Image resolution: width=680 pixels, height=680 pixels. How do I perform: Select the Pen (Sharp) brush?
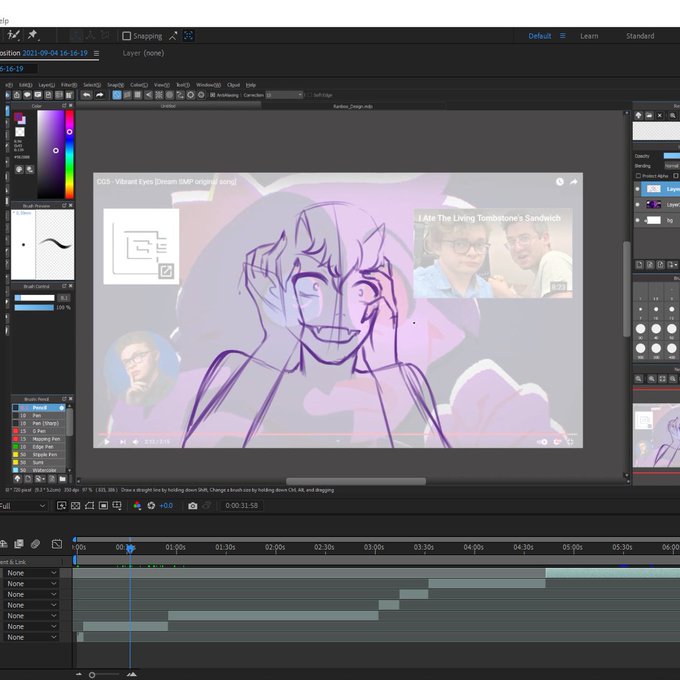click(x=38, y=423)
